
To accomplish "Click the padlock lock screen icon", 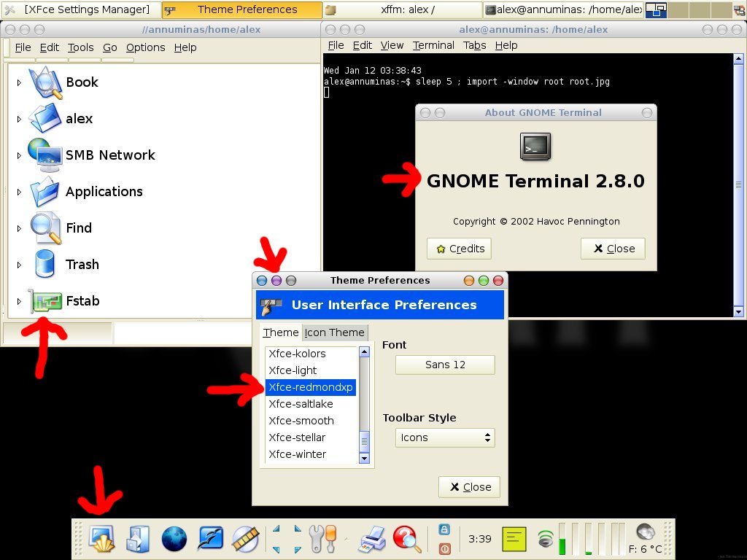I will (444, 529).
